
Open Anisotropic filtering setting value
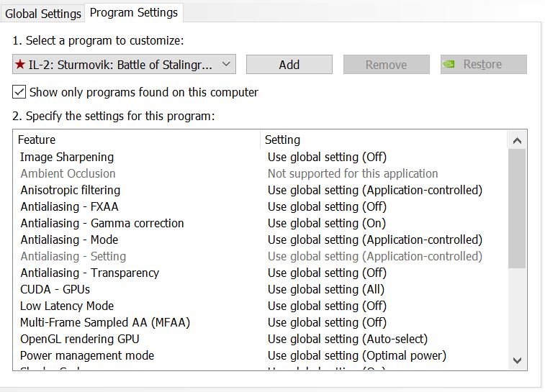point(374,190)
